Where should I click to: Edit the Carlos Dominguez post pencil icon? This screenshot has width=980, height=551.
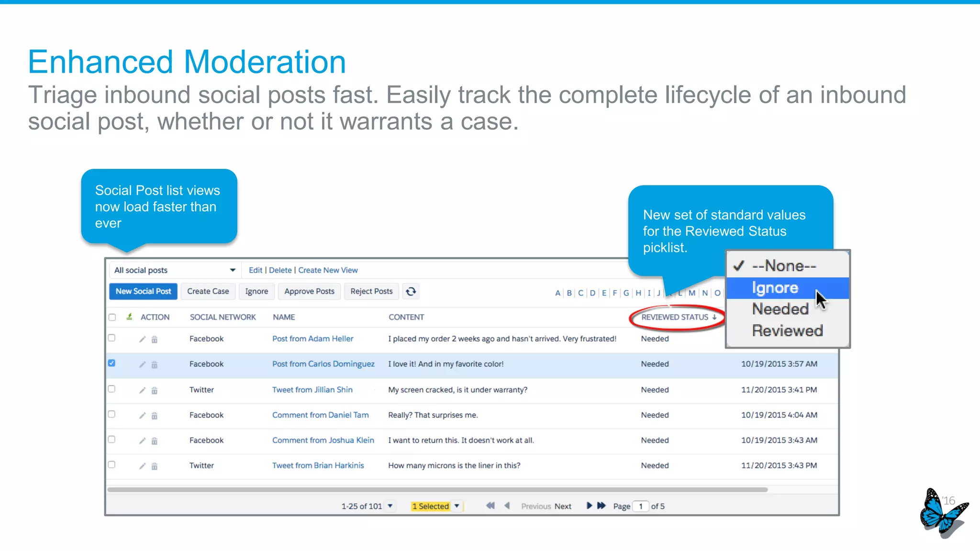(x=142, y=364)
